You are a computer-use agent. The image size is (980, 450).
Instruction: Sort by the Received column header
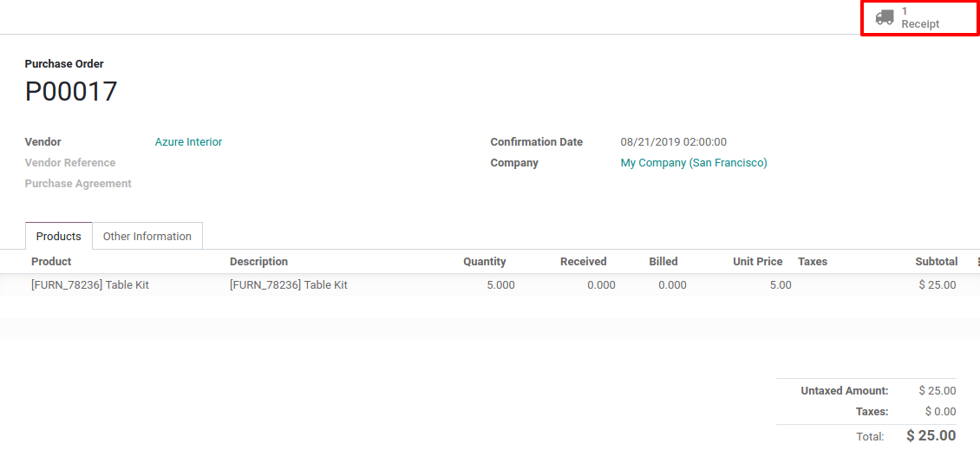(583, 261)
